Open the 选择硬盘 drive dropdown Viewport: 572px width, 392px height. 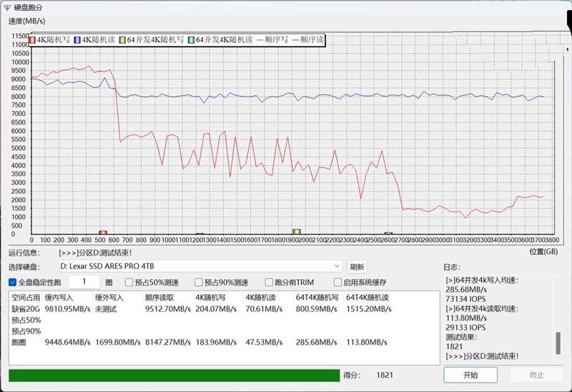337,266
